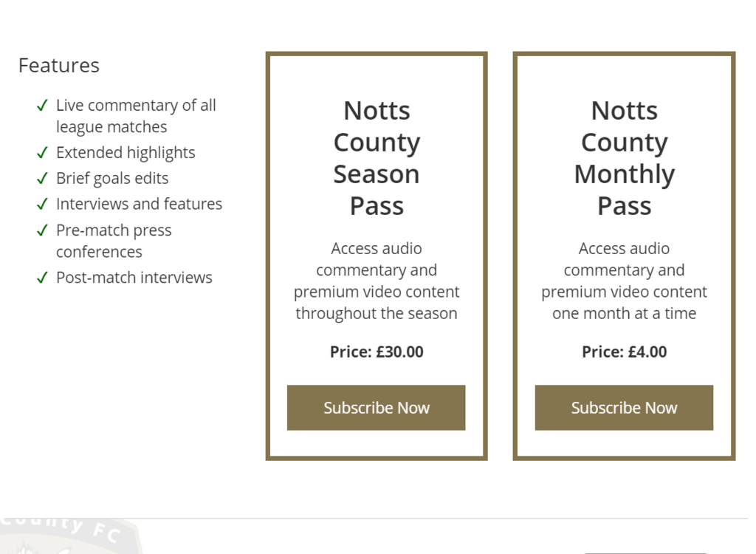The image size is (756, 554).
Task: Click the monthly pass description text
Action: (624, 281)
